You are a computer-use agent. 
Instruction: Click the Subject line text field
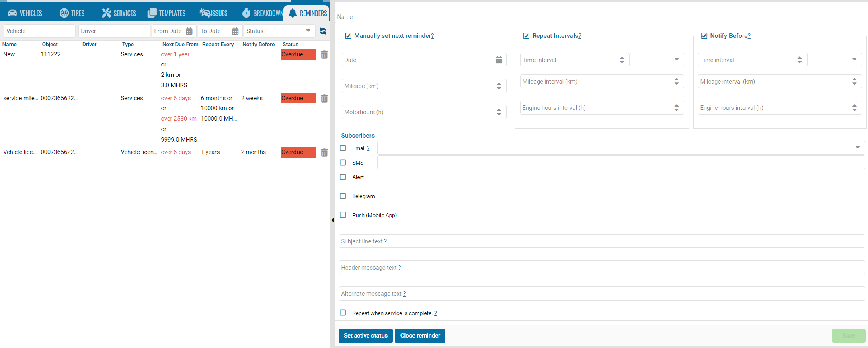coord(601,241)
